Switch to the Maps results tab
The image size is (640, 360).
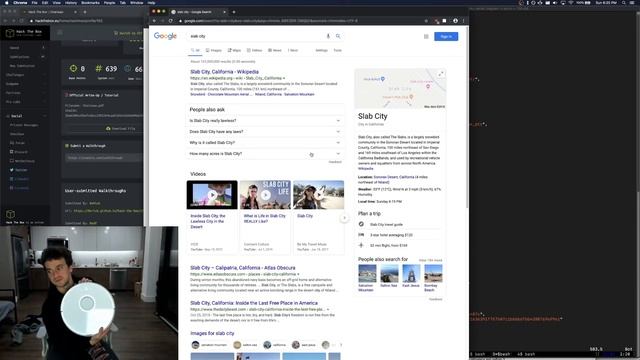click(234, 50)
